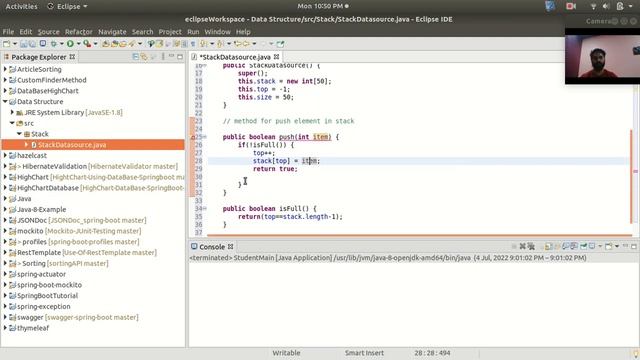Collapse the src folder
Image resolution: width=640 pixels, height=360 pixels.
(x=12, y=123)
